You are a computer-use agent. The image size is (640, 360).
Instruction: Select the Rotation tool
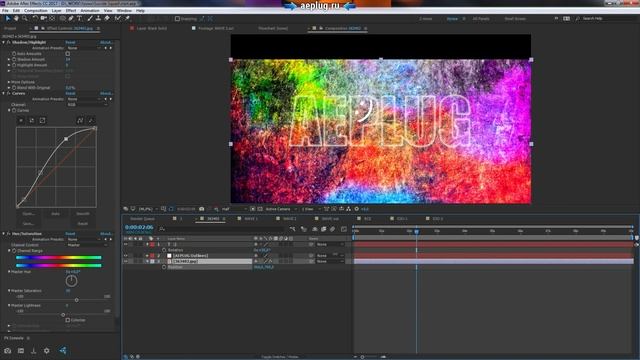(x=35, y=18)
